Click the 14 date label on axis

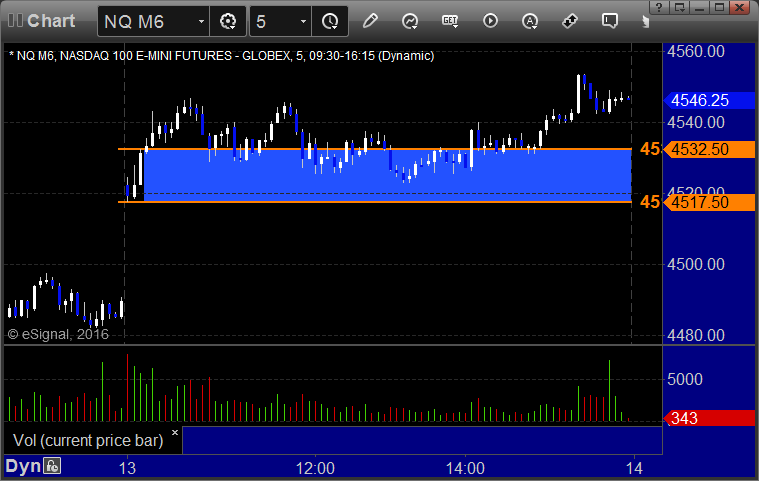click(634, 468)
